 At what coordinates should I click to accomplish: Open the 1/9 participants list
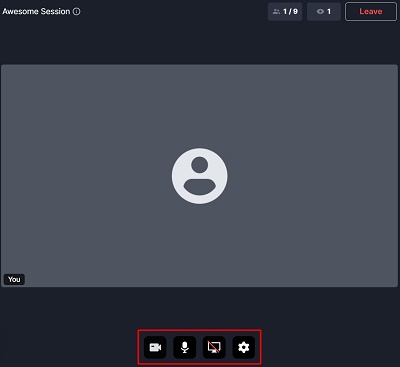click(x=285, y=12)
